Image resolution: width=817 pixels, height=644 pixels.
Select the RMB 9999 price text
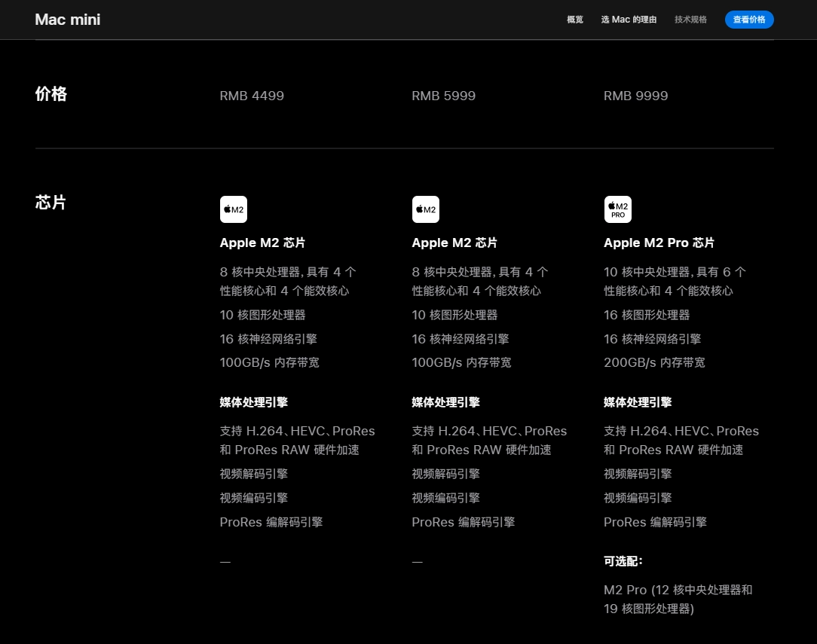coord(635,96)
